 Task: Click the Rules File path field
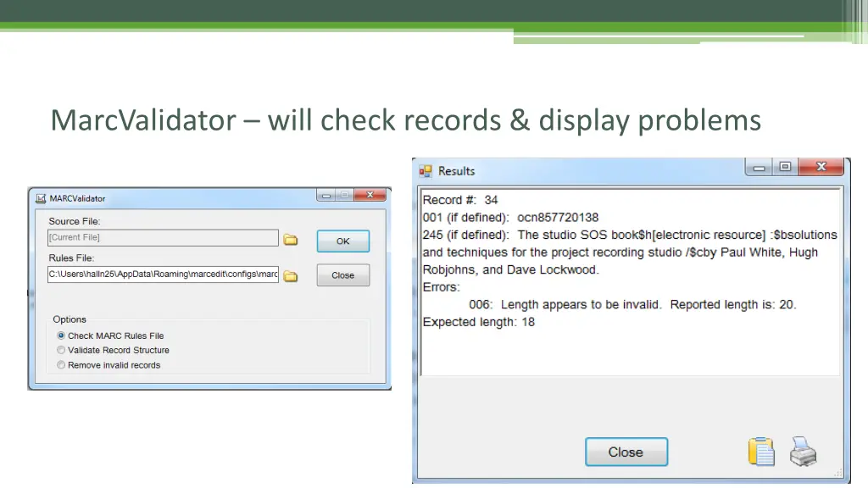pyautogui.click(x=163, y=274)
